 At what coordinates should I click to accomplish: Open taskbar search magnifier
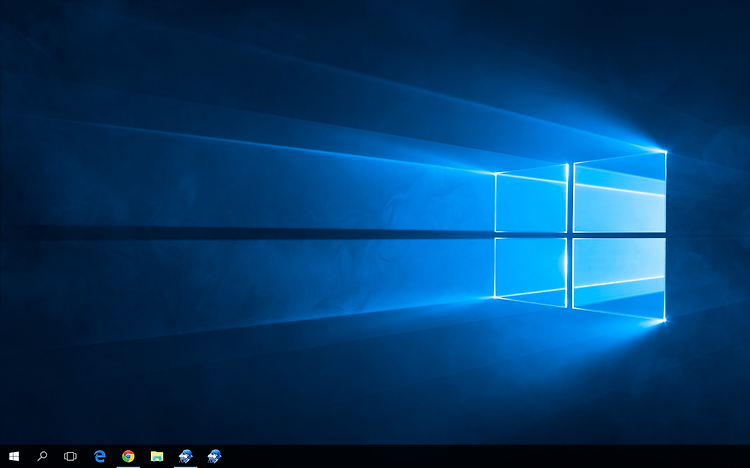[x=42, y=456]
